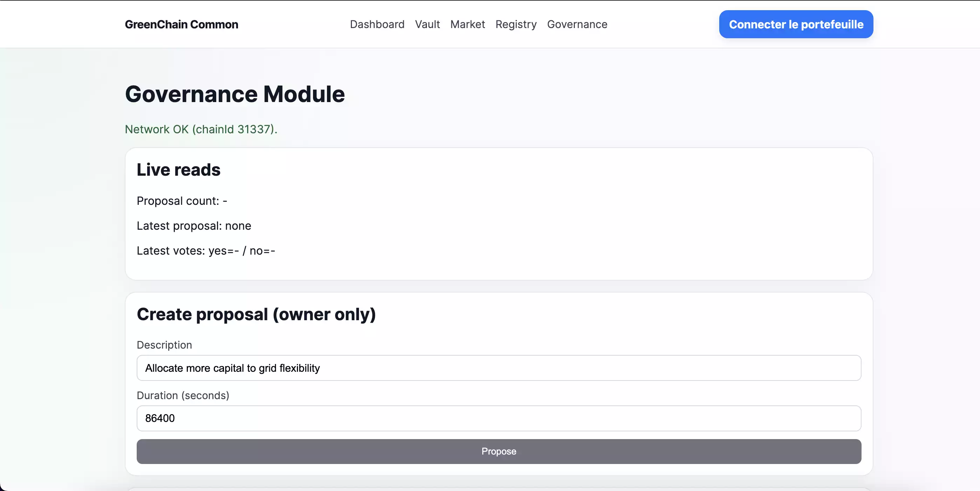Click the GreenChain Common logo link
The image size is (980, 491).
tap(182, 24)
